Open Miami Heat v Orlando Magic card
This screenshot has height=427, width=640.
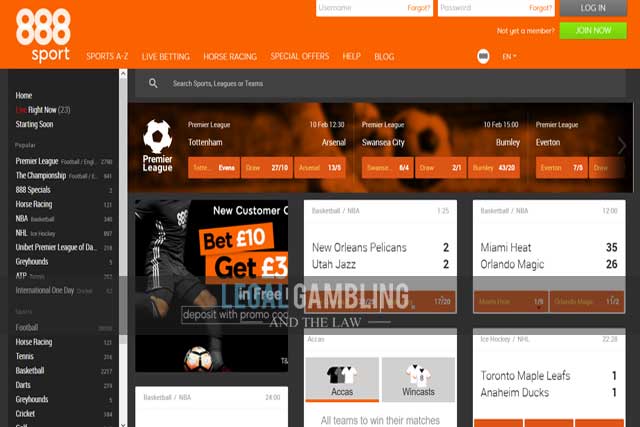pyautogui.click(x=549, y=256)
